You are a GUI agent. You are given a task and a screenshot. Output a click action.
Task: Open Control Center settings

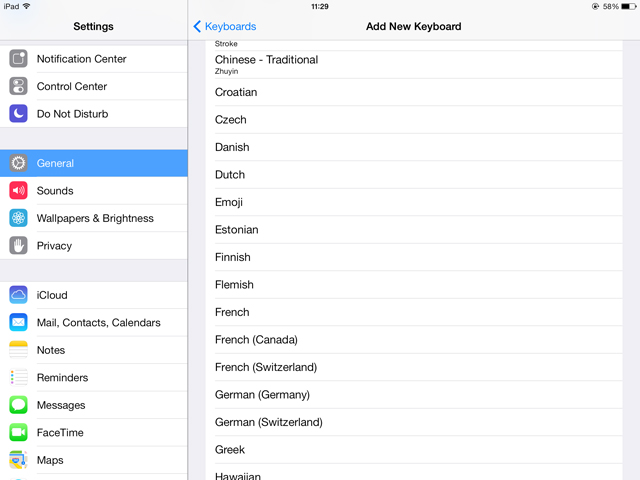pyautogui.click(x=93, y=86)
